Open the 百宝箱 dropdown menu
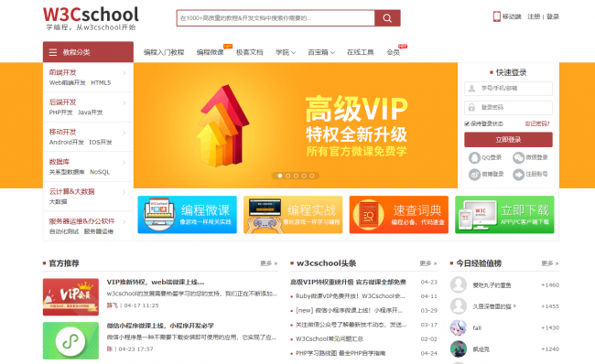Screen dimensions: 595x364 tap(321, 52)
